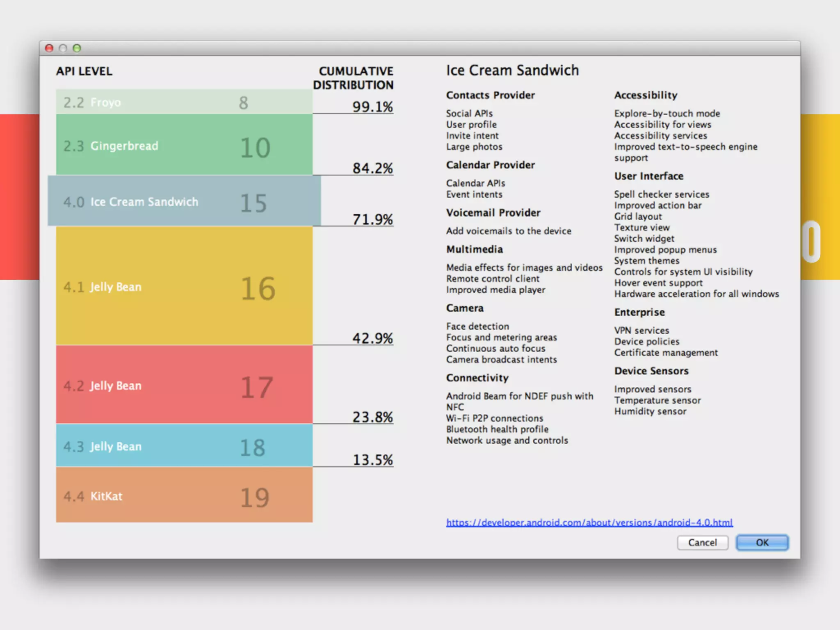This screenshot has height=630, width=840.
Task: Click the green zoom window button
Action: [77, 48]
